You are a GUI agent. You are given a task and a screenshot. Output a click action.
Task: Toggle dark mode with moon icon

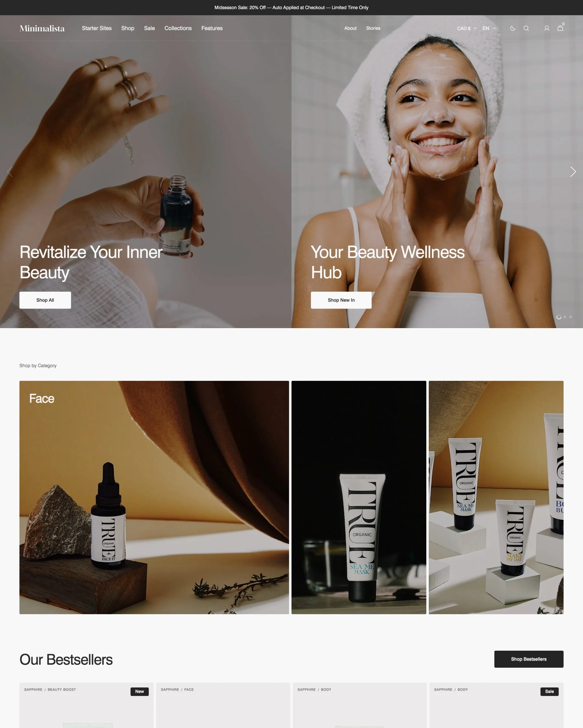(x=513, y=28)
